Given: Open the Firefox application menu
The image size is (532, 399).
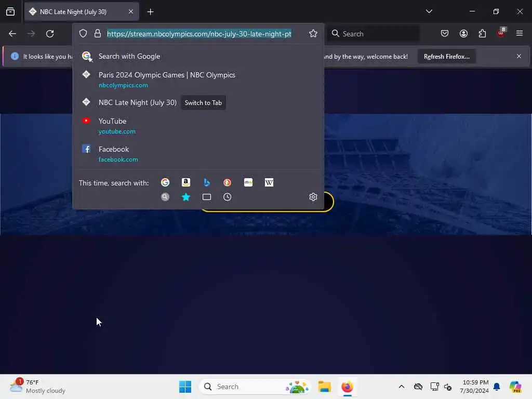Looking at the screenshot, I should point(520,34).
